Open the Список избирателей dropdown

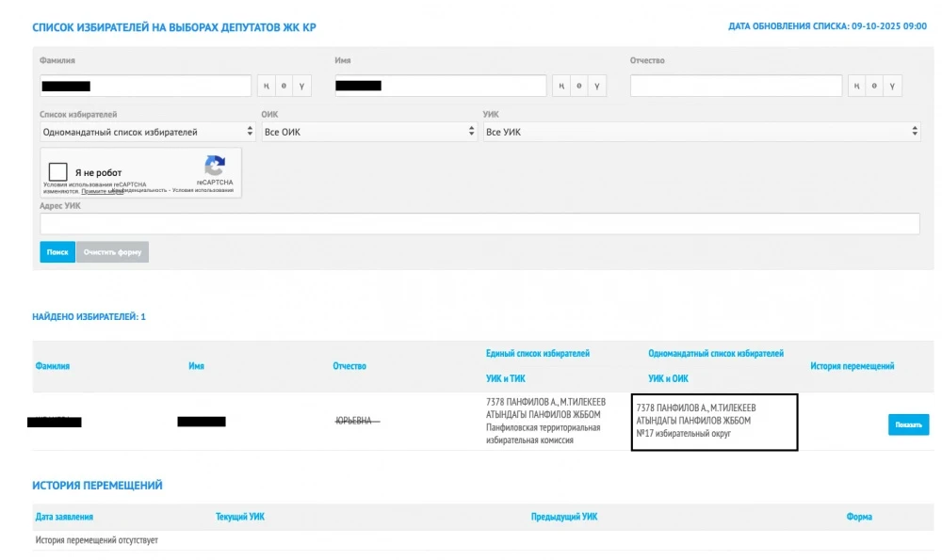[x=146, y=132]
